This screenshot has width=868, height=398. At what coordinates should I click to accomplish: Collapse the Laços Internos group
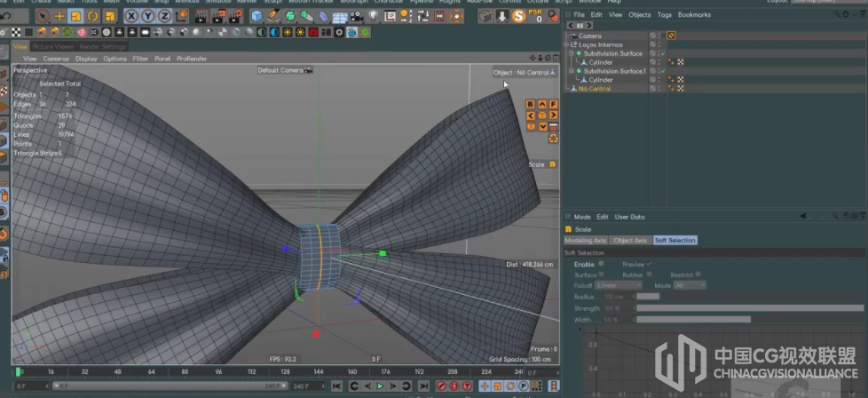pos(567,44)
